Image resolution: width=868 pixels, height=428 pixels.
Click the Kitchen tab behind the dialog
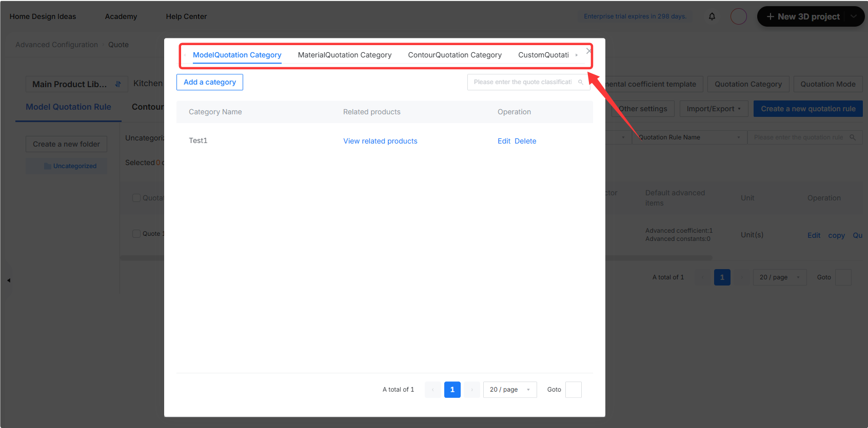148,83
